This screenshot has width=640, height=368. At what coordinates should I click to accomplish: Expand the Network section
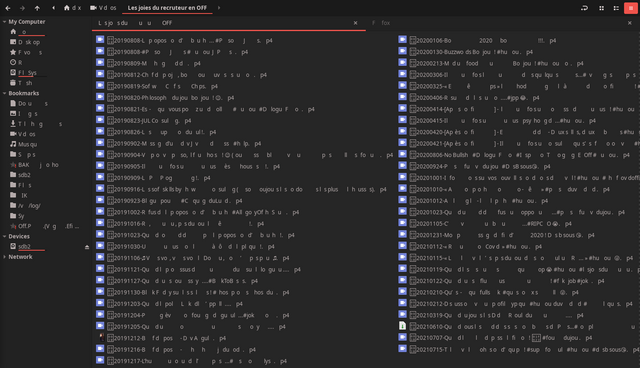coord(4,257)
